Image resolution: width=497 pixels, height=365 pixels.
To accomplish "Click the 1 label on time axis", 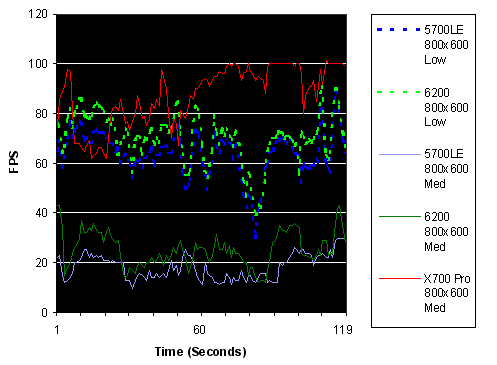I will [x=57, y=330].
